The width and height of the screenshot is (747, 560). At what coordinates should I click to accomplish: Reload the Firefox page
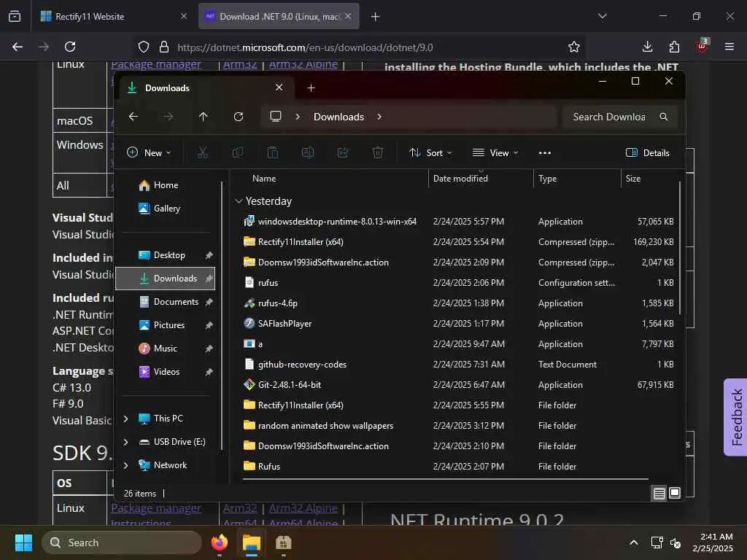(70, 47)
